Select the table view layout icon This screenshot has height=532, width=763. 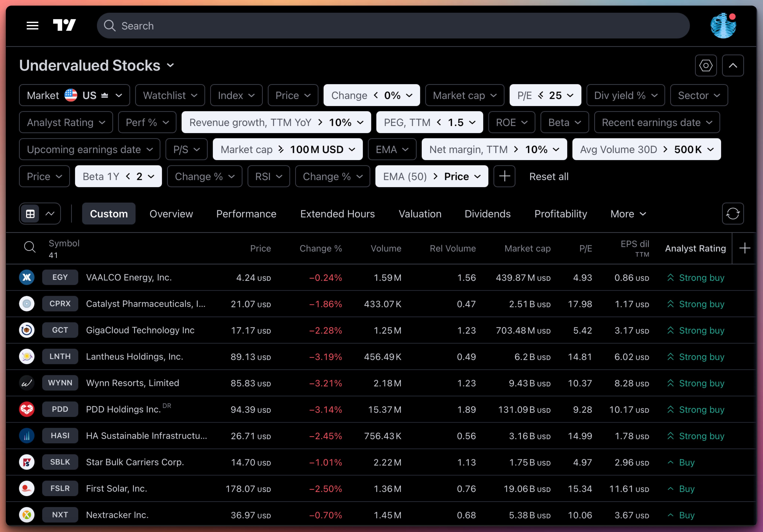coord(30,214)
